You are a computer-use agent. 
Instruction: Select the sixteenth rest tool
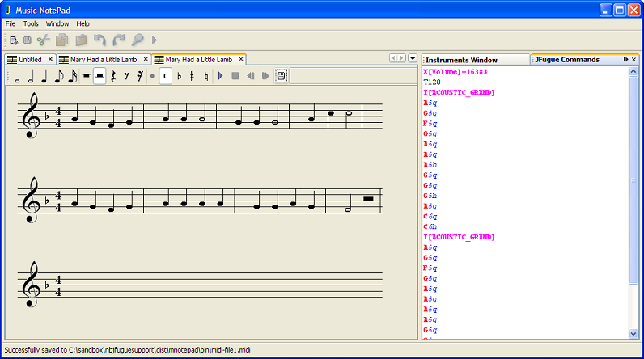[140, 76]
